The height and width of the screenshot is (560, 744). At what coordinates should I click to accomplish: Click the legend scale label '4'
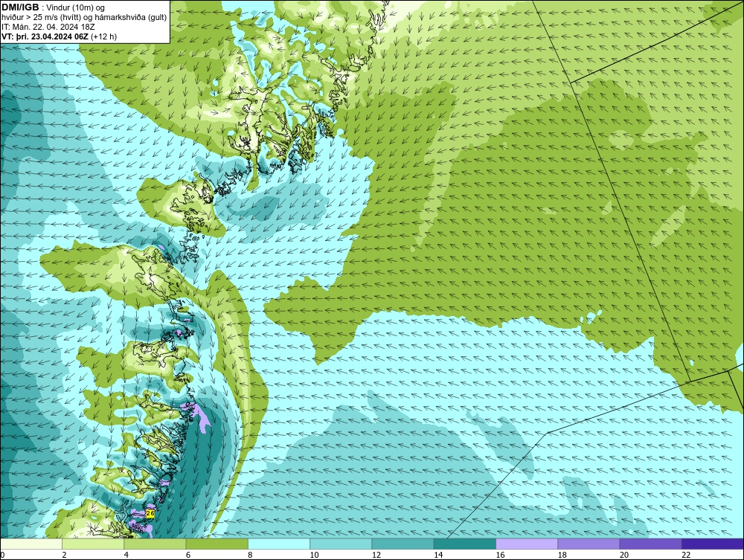[126, 555]
